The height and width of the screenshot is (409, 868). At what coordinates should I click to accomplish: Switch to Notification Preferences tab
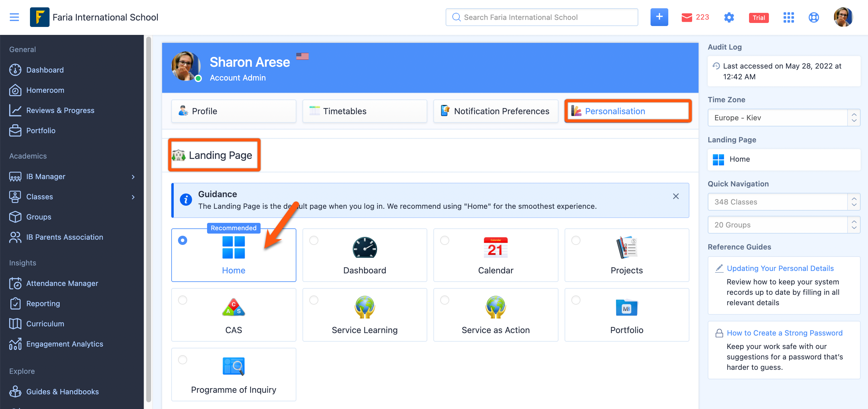tap(495, 111)
